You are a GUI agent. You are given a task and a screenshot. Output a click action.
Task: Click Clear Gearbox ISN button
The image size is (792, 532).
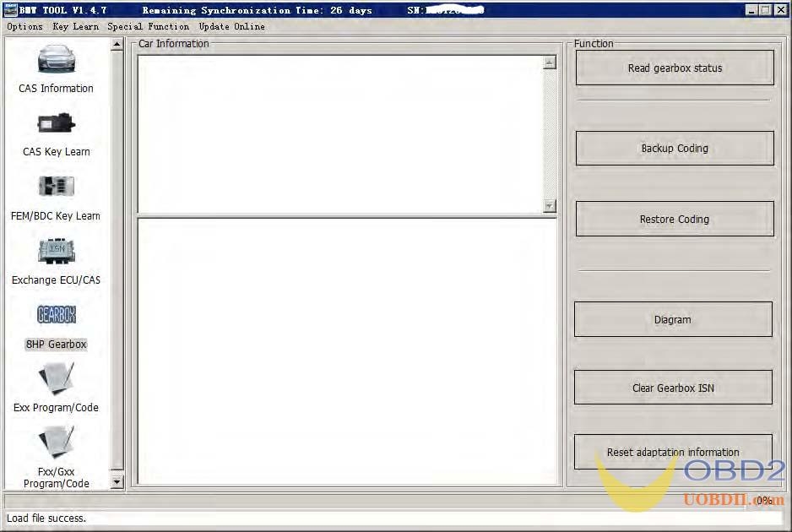(x=673, y=388)
